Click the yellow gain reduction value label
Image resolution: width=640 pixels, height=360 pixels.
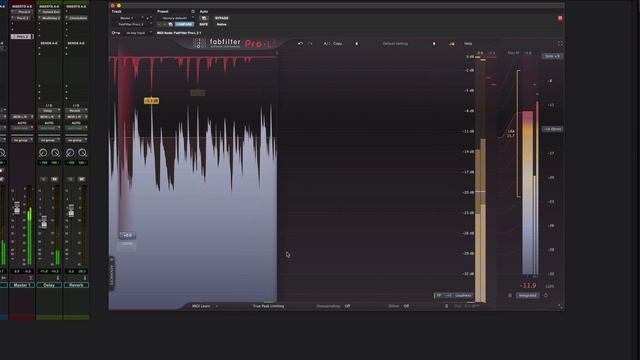pyautogui.click(x=151, y=101)
